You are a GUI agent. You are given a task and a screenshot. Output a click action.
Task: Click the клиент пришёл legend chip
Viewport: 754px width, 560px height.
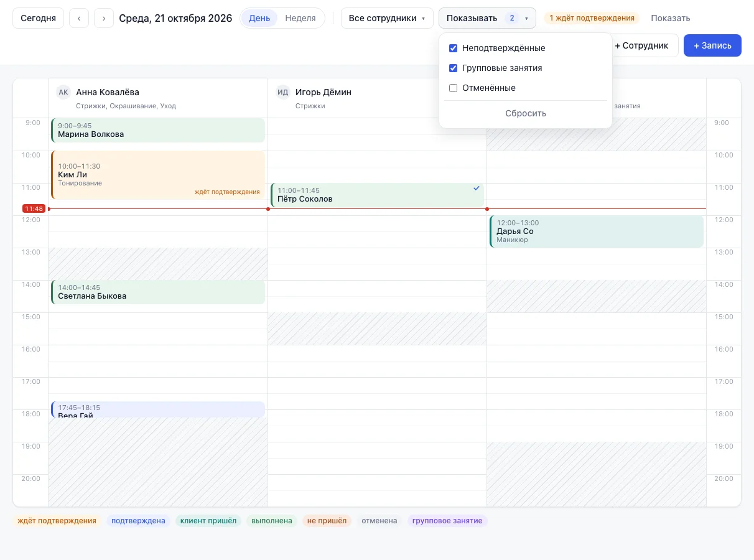(x=208, y=521)
